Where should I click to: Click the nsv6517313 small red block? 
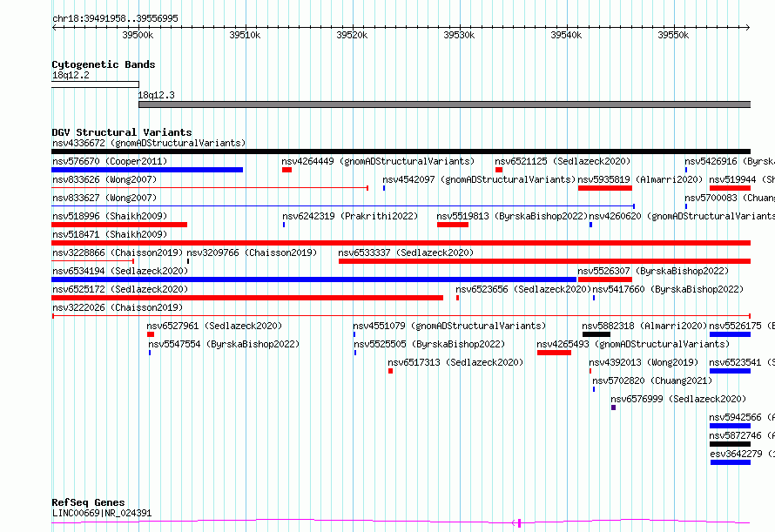390,371
